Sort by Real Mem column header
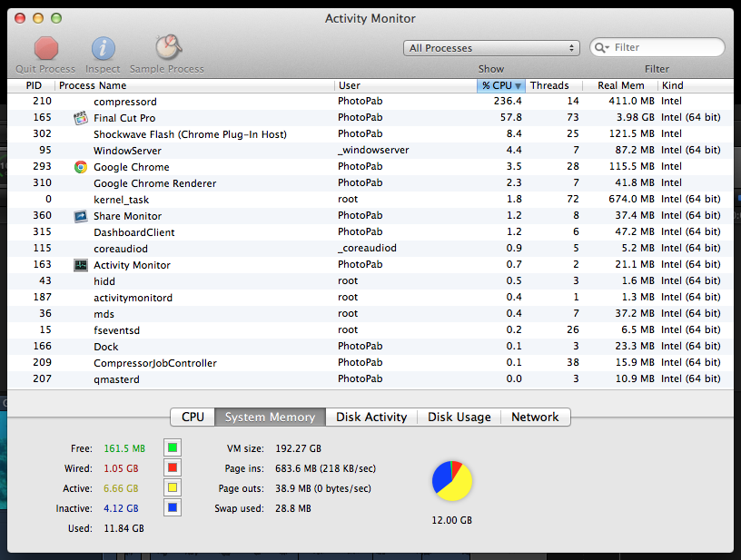This screenshot has width=741, height=560. pyautogui.click(x=620, y=85)
